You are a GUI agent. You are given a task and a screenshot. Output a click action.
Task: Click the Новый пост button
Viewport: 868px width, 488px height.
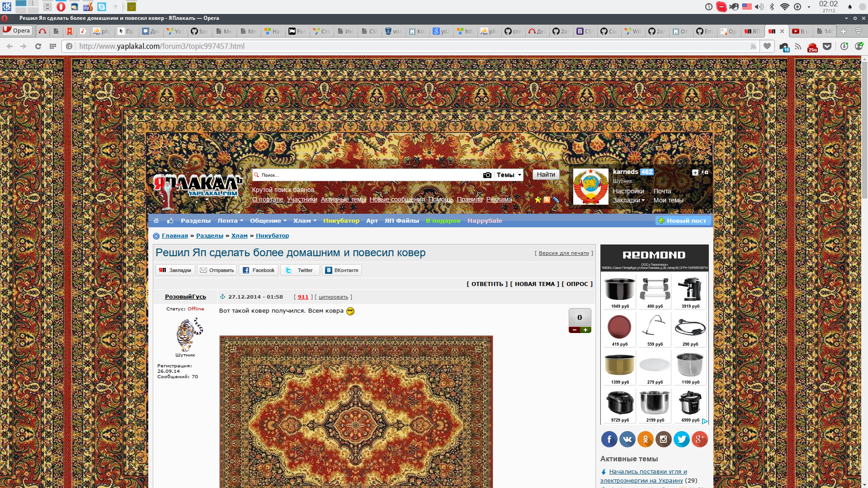[683, 221]
